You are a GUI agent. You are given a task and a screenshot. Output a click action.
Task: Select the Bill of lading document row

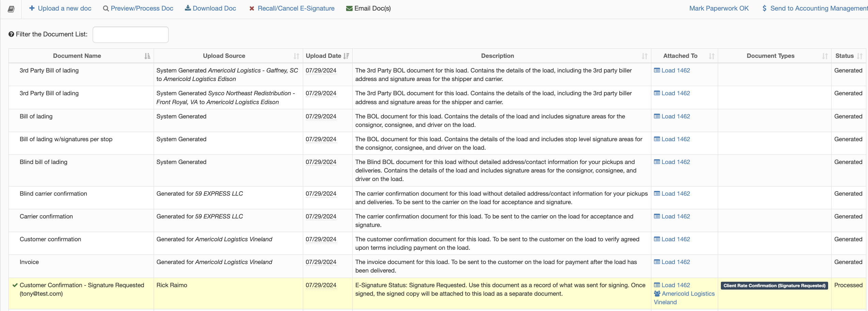(437, 120)
